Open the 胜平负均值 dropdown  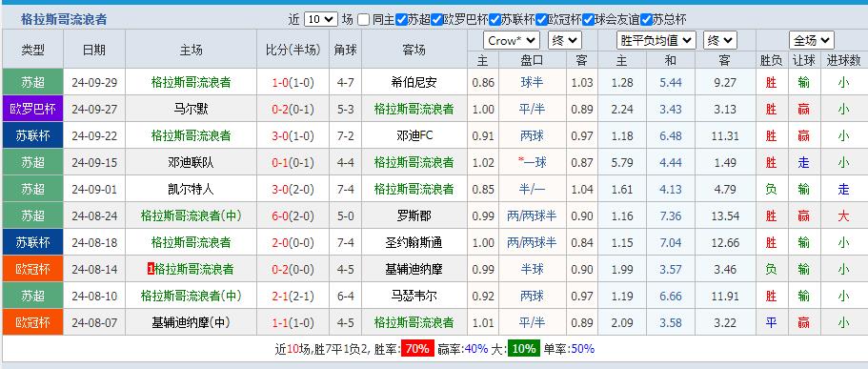[656, 40]
